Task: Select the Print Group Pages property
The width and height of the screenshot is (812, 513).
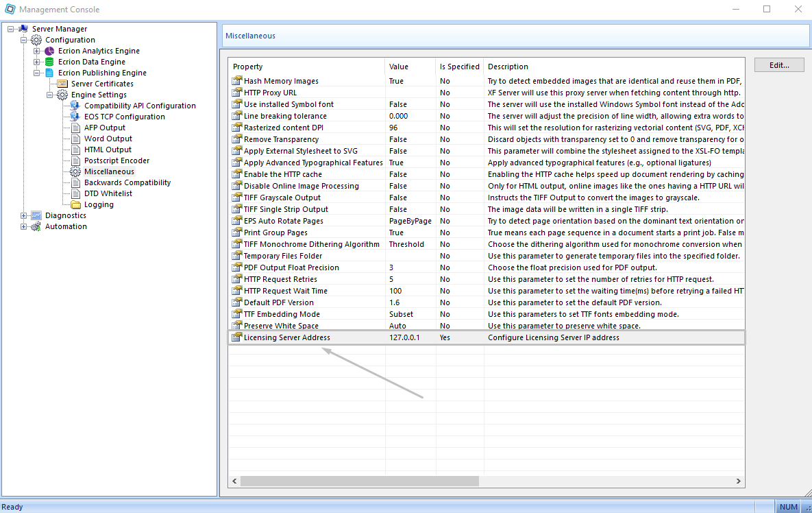Action: 275,232
